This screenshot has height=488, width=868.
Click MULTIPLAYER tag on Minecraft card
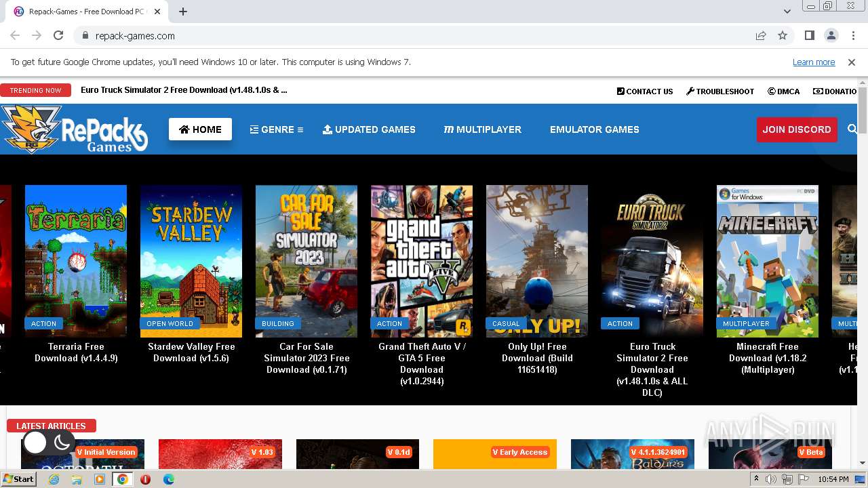tap(746, 323)
